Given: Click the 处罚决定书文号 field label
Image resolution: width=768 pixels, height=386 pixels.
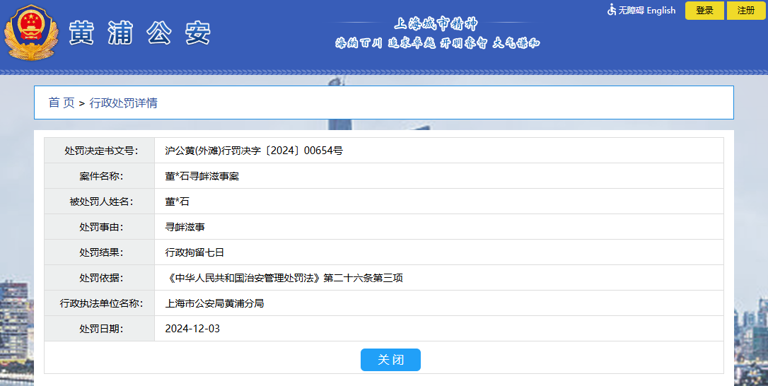Looking at the screenshot, I should click(x=101, y=151).
